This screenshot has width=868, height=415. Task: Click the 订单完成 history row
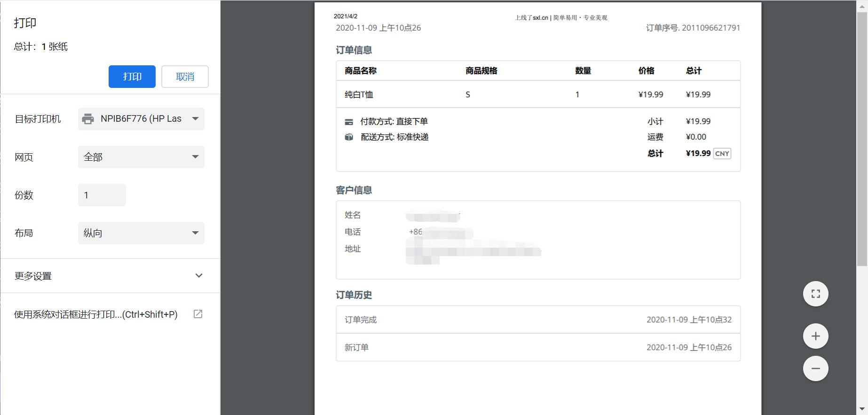(x=538, y=320)
